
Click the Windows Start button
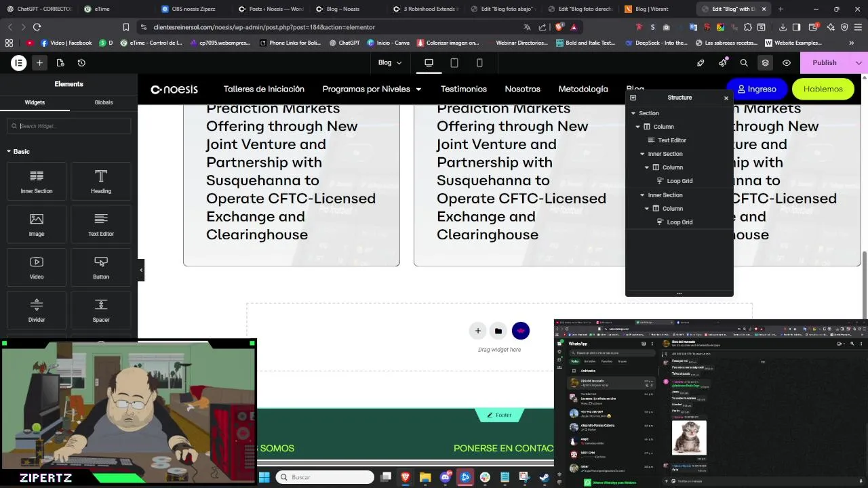coord(264,477)
